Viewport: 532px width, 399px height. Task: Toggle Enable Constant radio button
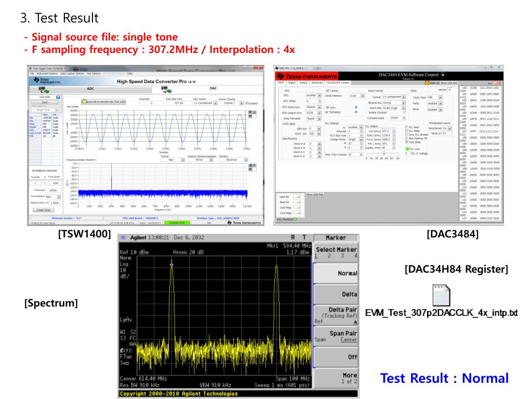[x=404, y=112]
